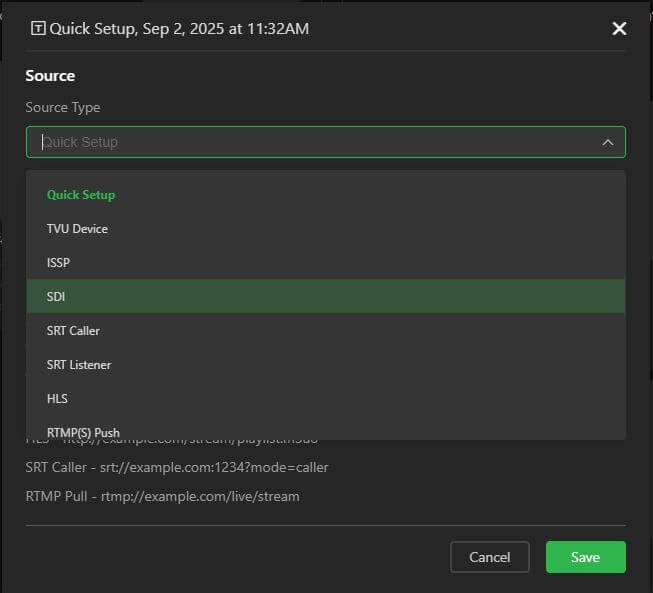Pick SDI from the source list
The width and height of the screenshot is (653, 593).
[56, 297]
